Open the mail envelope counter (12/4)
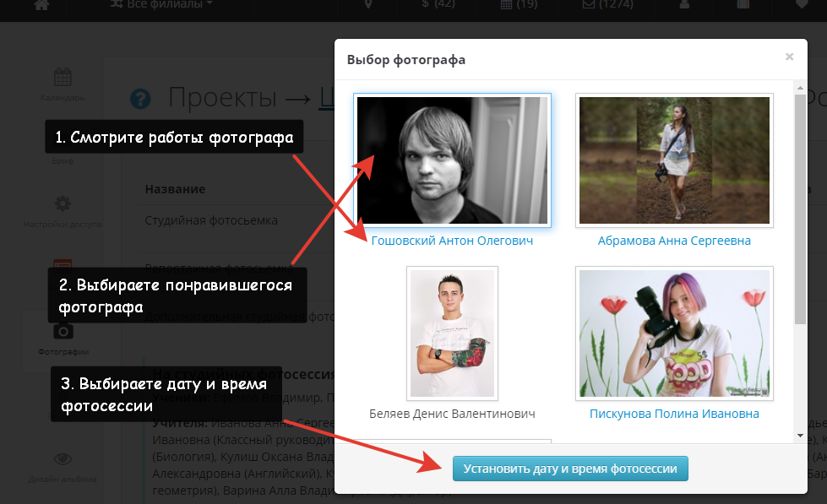Image resolution: width=827 pixels, height=504 pixels. tap(607, 4)
